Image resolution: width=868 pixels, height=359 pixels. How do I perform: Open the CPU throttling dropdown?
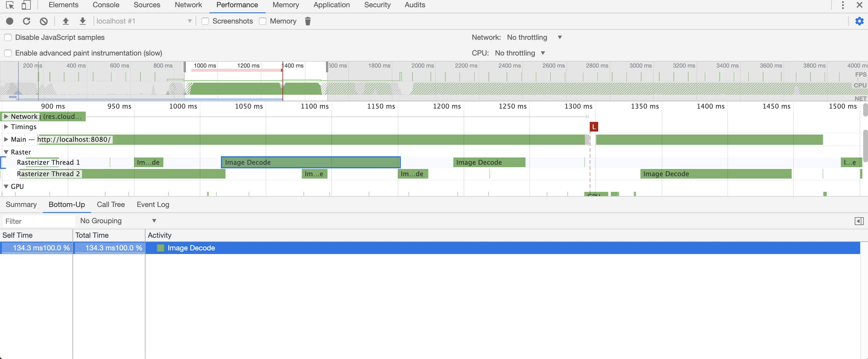(x=543, y=53)
